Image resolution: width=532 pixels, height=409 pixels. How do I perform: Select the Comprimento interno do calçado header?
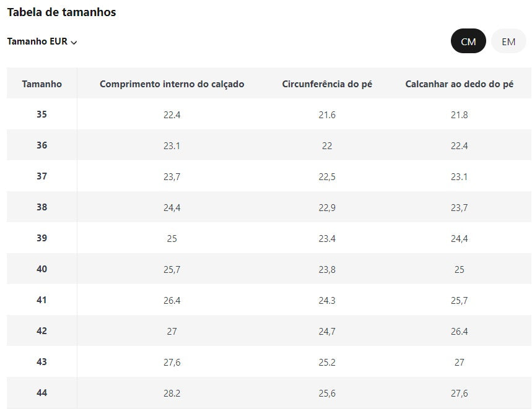172,84
